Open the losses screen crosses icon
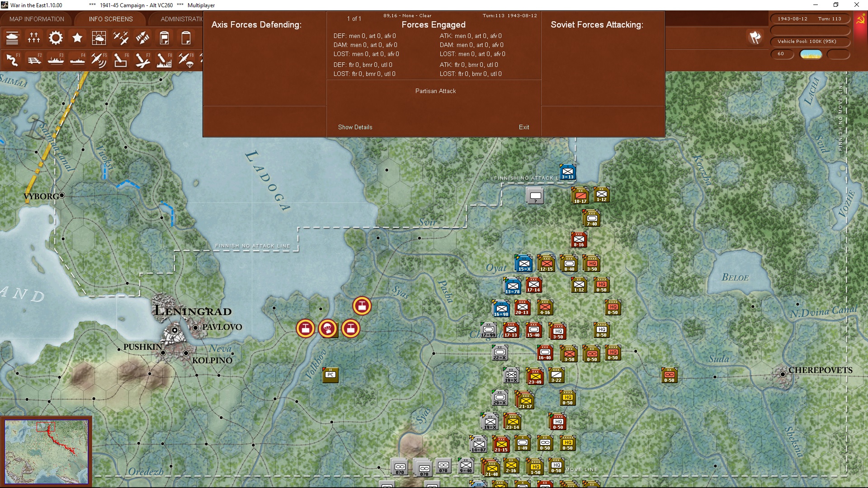Image resolution: width=868 pixels, height=488 pixels. coord(34,38)
